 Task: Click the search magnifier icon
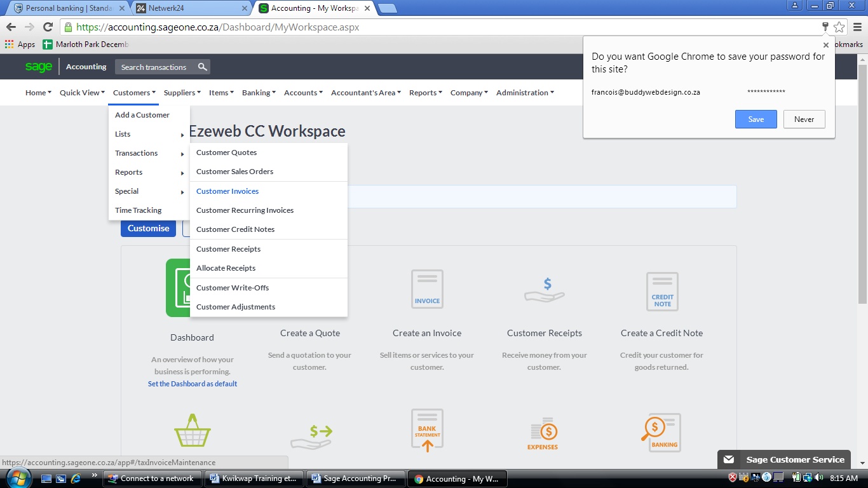(202, 67)
